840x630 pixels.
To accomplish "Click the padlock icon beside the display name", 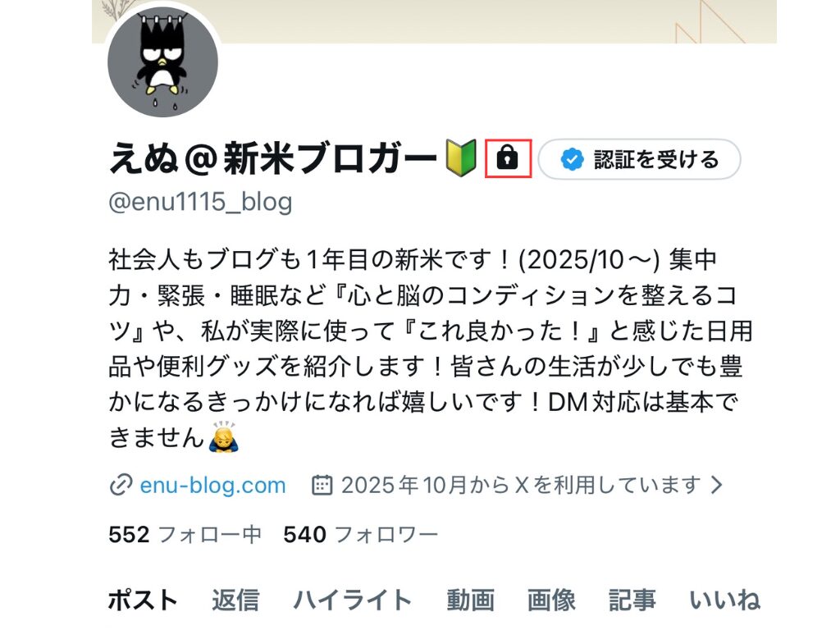I will pos(507,158).
